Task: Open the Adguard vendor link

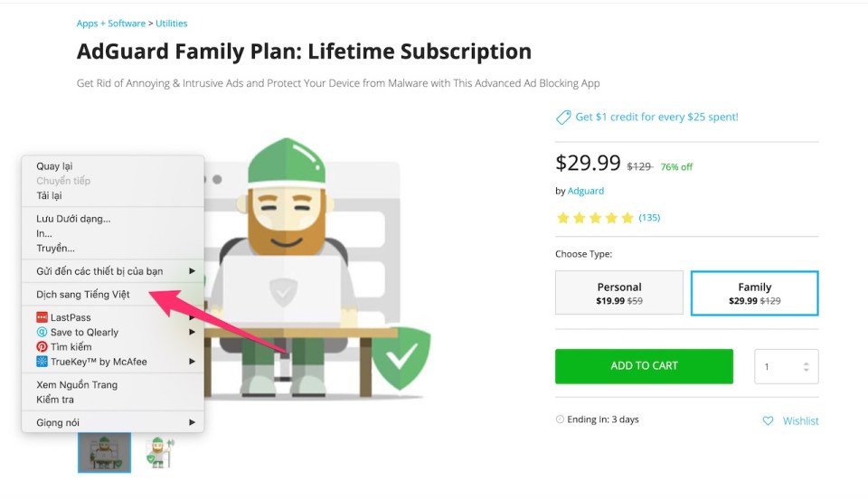Action: click(585, 191)
